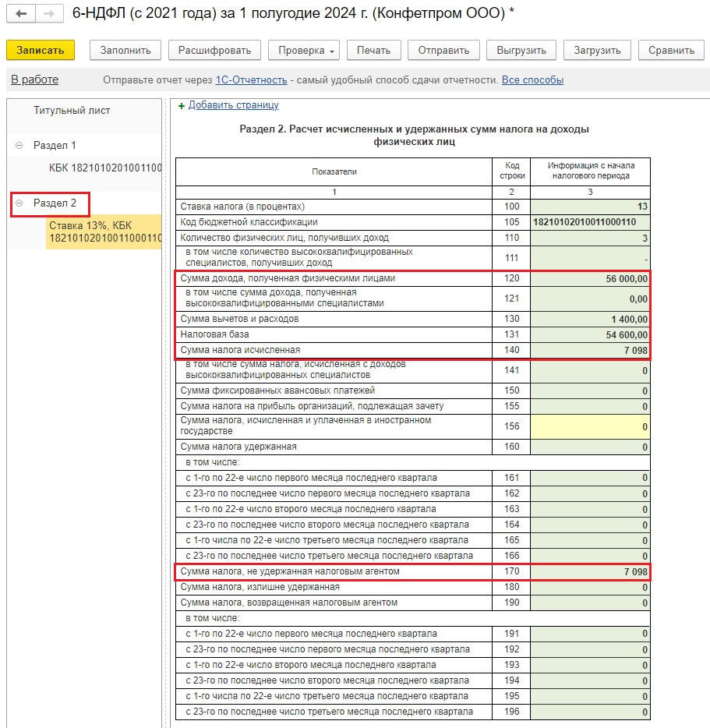
Task: Click the label 'Сумма фиксированных авансовых платежей'
Action: click(x=277, y=391)
